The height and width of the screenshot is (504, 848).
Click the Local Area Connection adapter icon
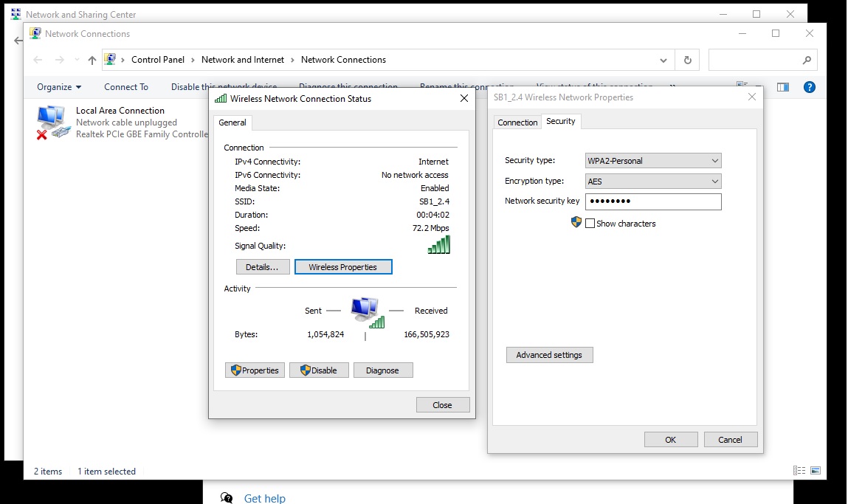pos(53,122)
